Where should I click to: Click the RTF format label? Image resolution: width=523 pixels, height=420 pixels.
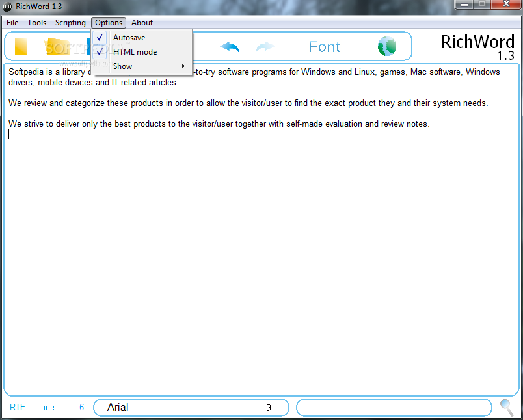[18, 407]
